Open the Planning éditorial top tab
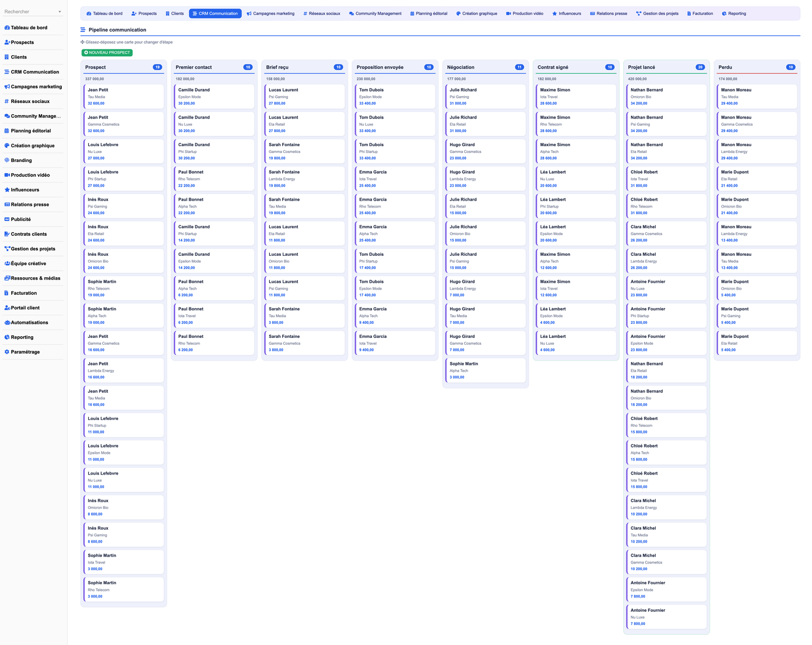Viewport: 812px width, 645px height. click(429, 13)
